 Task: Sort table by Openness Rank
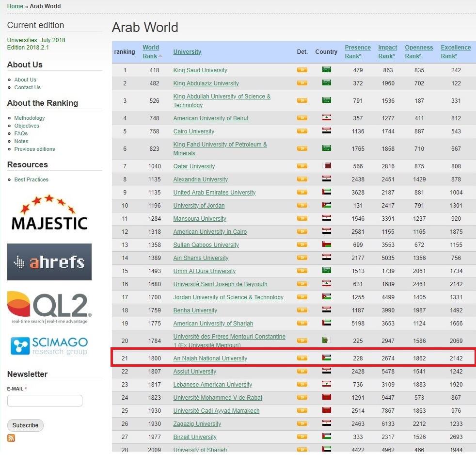coord(419,51)
